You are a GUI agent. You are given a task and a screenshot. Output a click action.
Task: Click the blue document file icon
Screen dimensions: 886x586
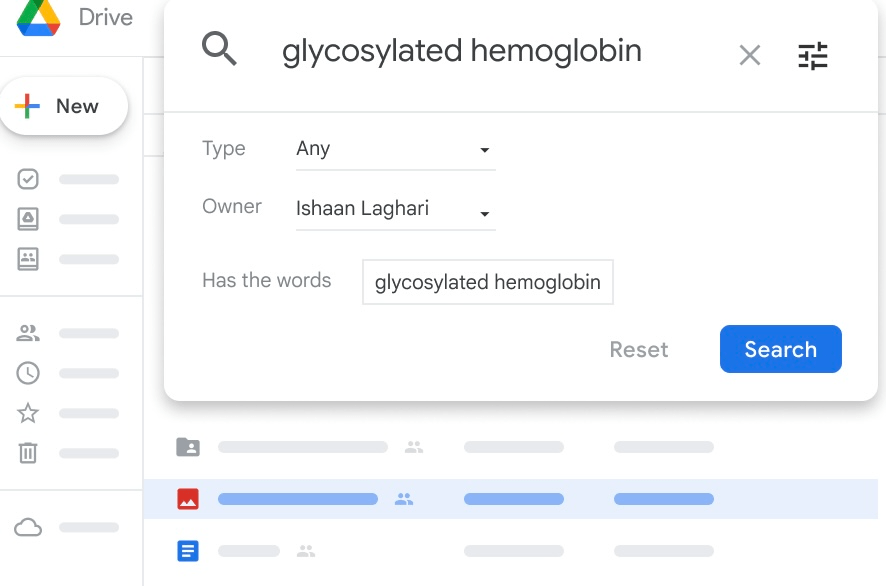[188, 550]
